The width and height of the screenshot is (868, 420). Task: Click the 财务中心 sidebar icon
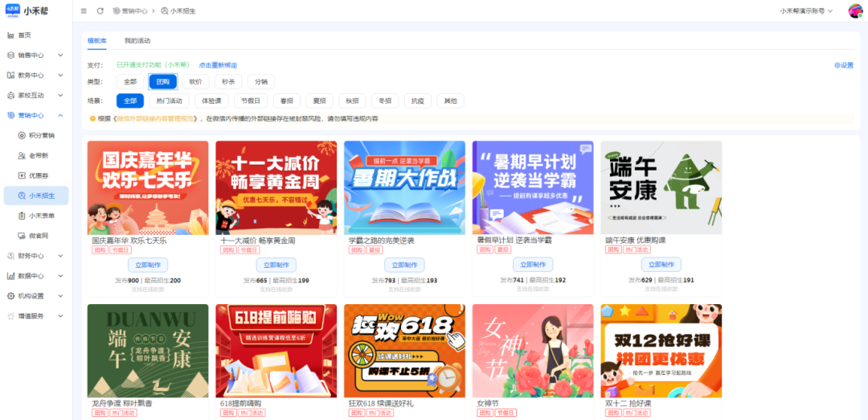[x=10, y=256]
